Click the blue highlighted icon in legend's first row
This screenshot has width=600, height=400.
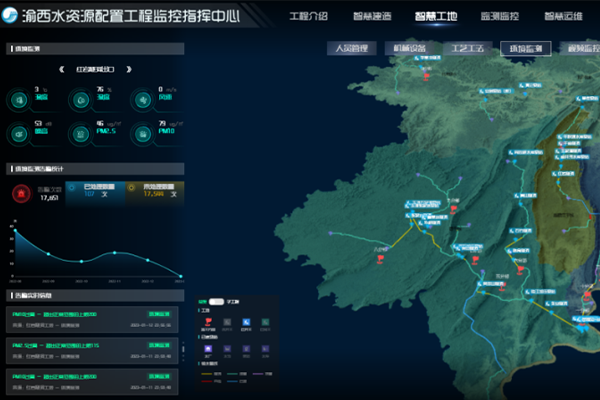pyautogui.click(x=246, y=320)
